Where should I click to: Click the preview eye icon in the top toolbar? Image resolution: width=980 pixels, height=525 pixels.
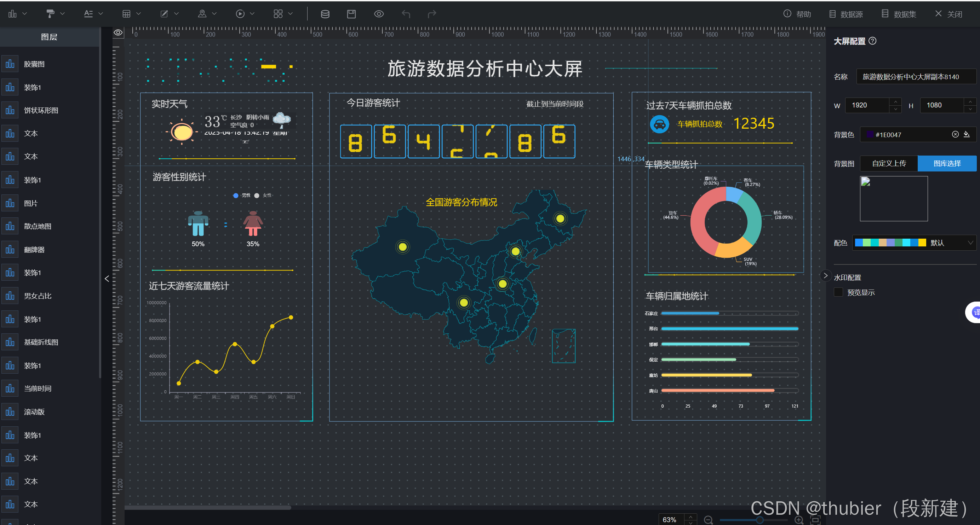tap(379, 14)
